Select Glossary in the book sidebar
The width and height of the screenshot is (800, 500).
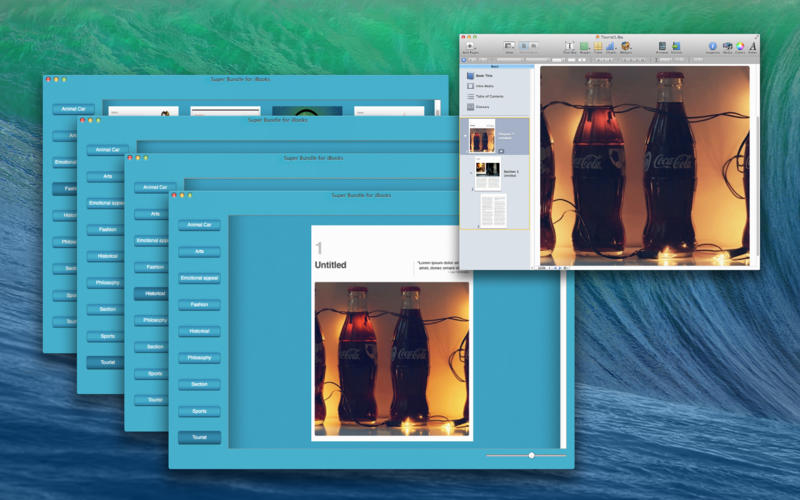click(x=482, y=106)
